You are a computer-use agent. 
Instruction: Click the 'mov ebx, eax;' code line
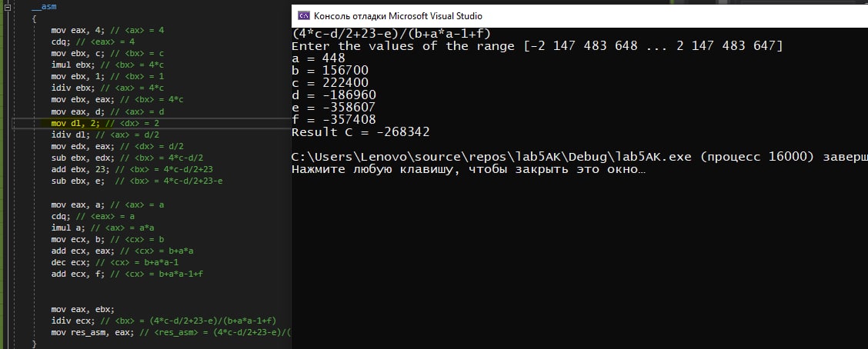[117, 100]
